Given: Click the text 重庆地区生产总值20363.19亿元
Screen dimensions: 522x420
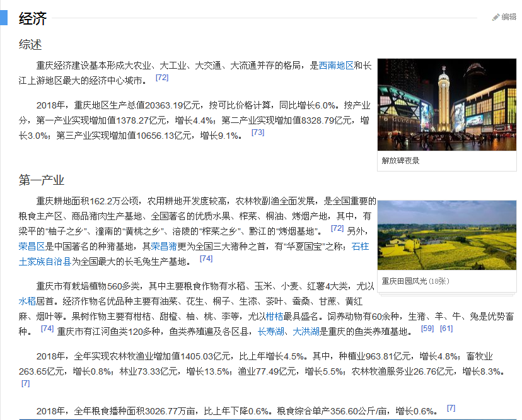Looking at the screenshot, I should 137,105.
